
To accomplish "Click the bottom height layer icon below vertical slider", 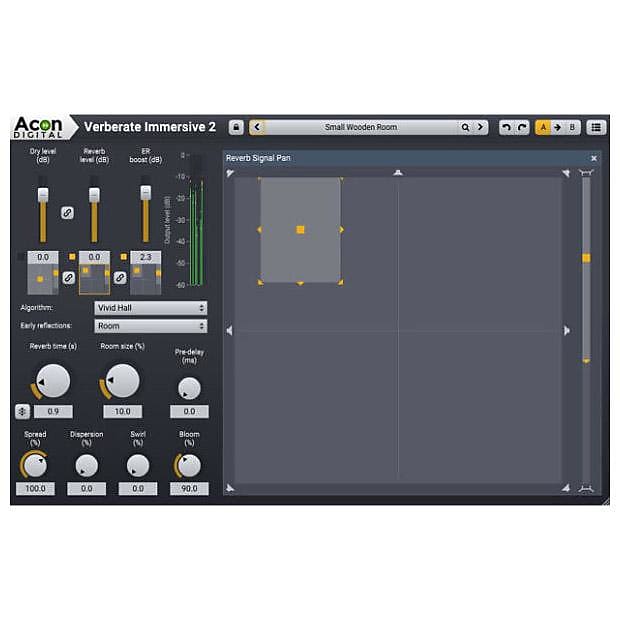I will (586, 489).
